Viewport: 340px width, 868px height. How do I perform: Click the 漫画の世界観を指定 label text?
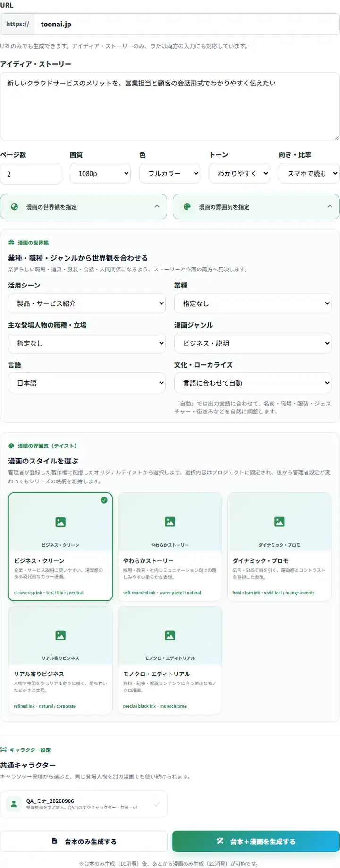pos(51,207)
